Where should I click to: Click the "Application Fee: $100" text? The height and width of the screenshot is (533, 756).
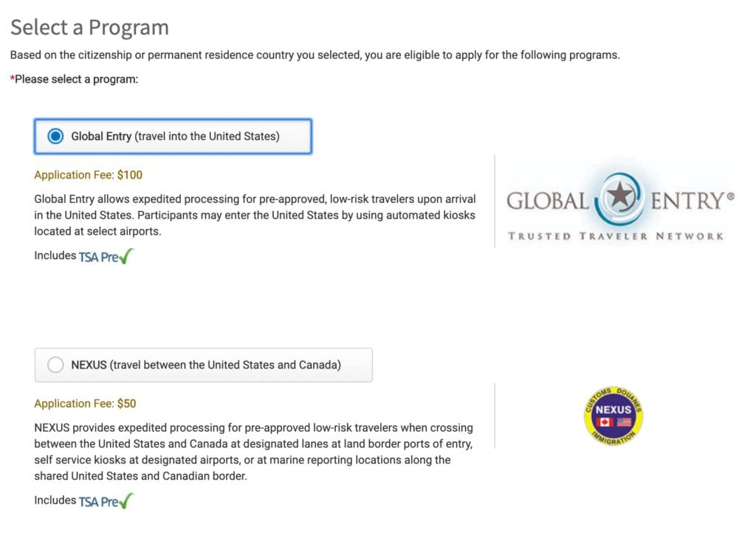[89, 176]
